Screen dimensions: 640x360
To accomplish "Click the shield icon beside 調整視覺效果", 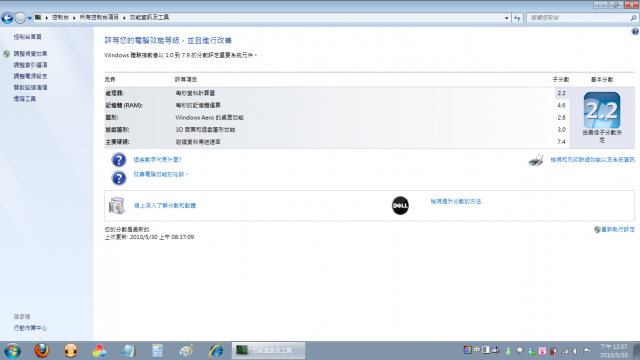I will tap(7, 54).
